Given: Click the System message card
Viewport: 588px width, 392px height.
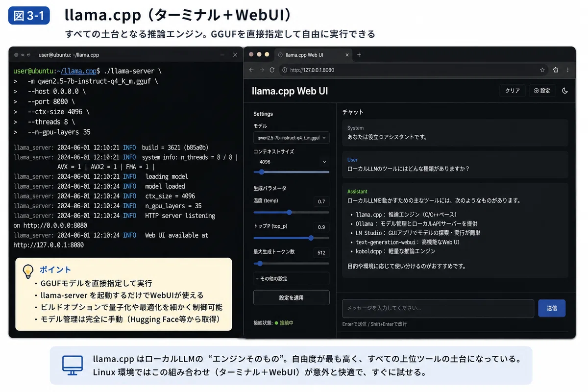Looking at the screenshot, I should click(x=455, y=133).
